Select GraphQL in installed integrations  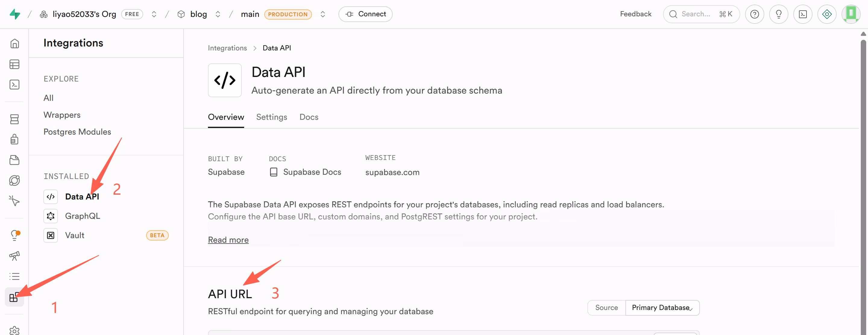(82, 216)
